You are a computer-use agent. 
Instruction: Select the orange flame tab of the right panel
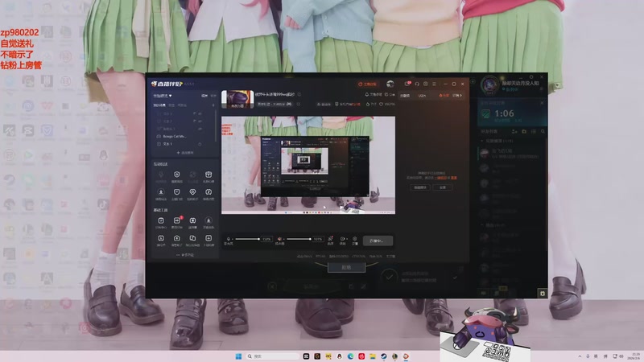tap(444, 96)
